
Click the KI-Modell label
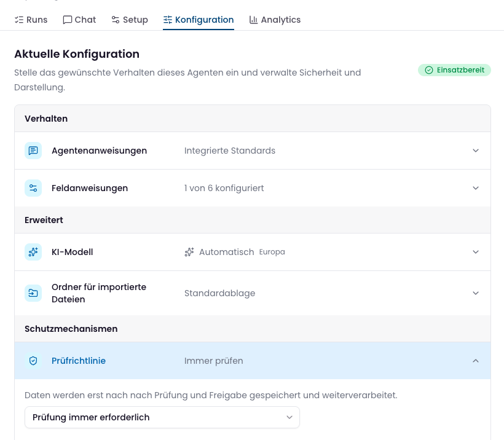click(x=73, y=252)
